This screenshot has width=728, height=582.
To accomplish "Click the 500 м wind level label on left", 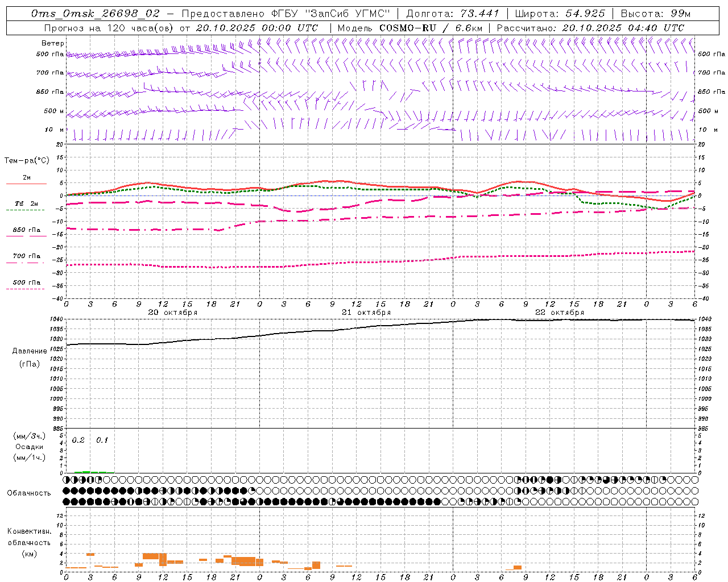I will pyautogui.click(x=54, y=111).
